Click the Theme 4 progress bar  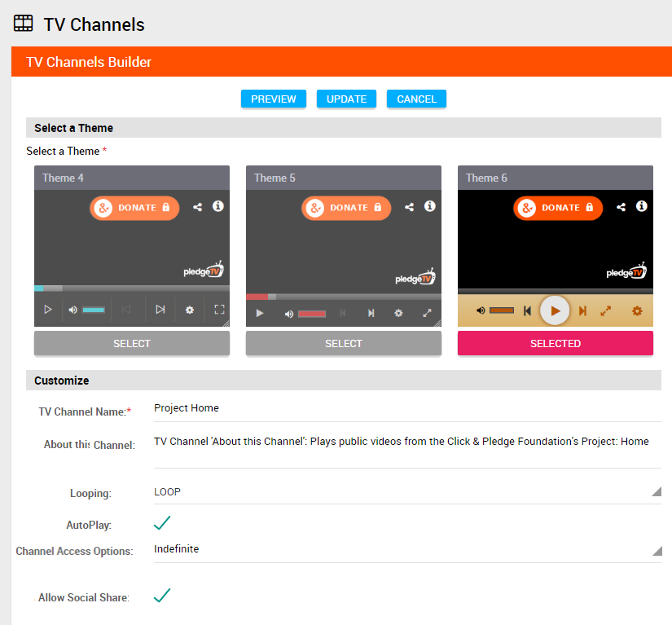[x=132, y=288]
